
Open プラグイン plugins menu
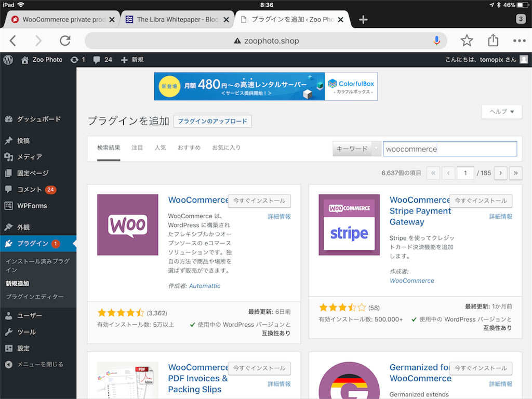tap(38, 243)
